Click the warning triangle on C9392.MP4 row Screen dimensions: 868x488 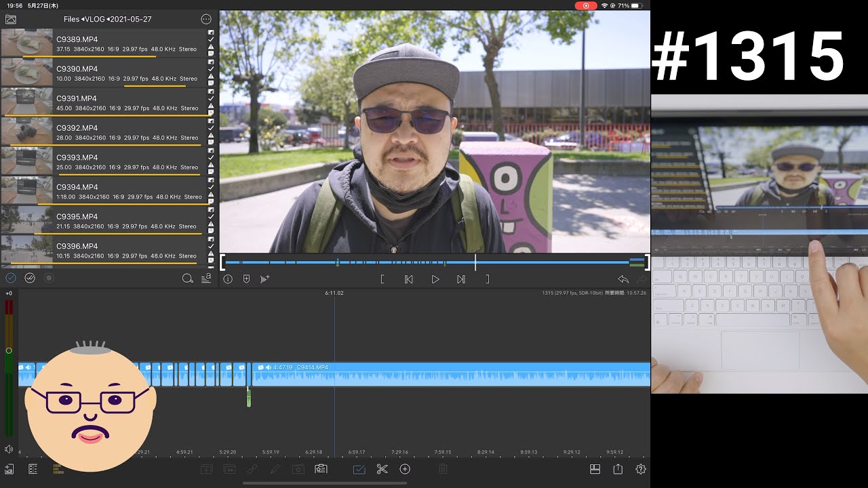(x=211, y=135)
